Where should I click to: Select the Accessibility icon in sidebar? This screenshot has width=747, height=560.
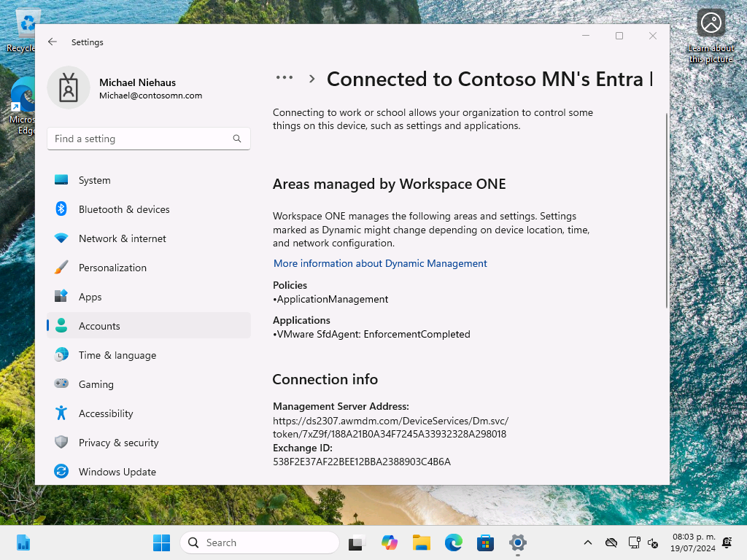pyautogui.click(x=61, y=413)
